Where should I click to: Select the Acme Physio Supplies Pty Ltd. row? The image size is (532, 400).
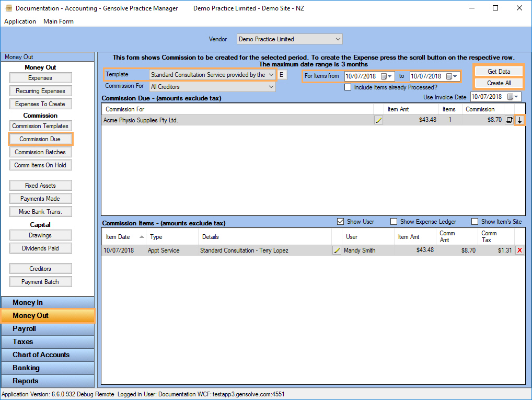pyautogui.click(x=313, y=120)
